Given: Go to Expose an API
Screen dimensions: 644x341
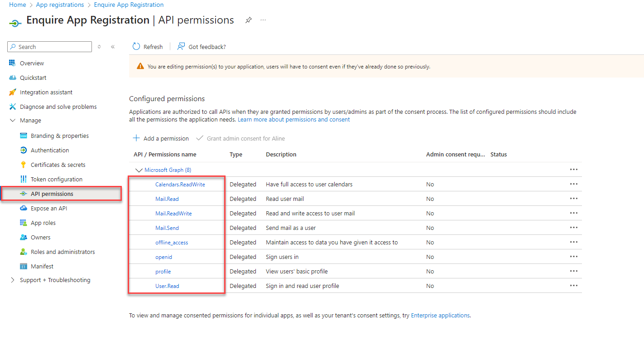Looking at the screenshot, I should pyautogui.click(x=49, y=208).
